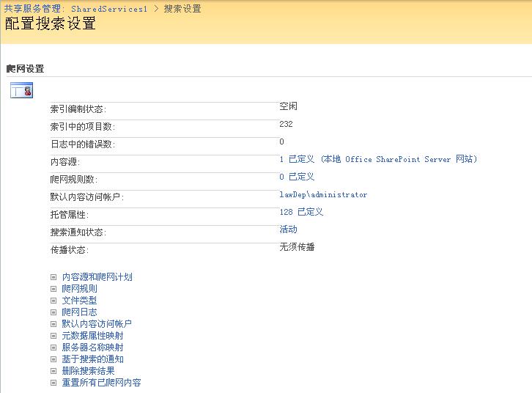Click bullet icon beside 服务器名称映射
Screen dimensions: 532x393
point(53,348)
